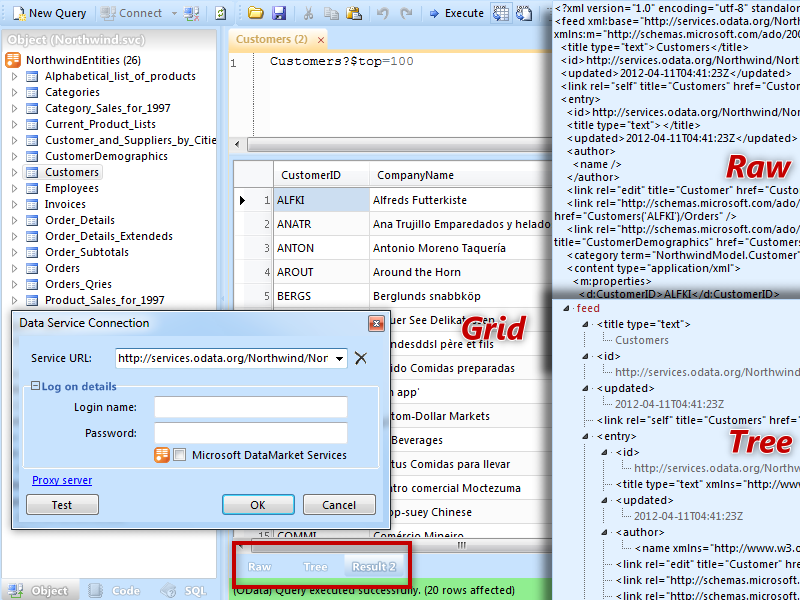Click the redo arrow icon
Screen dimensions: 800x600
406,13
